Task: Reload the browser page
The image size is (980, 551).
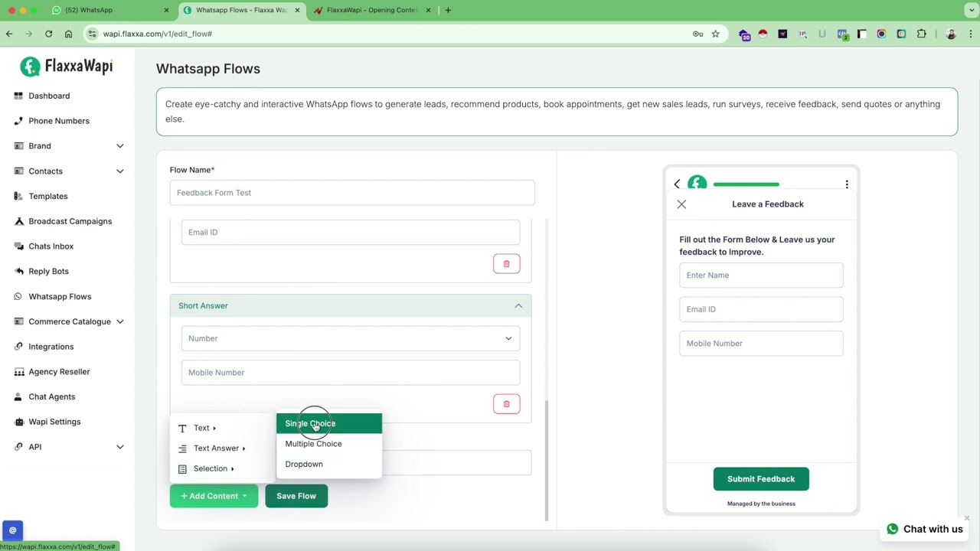Action: [x=48, y=34]
